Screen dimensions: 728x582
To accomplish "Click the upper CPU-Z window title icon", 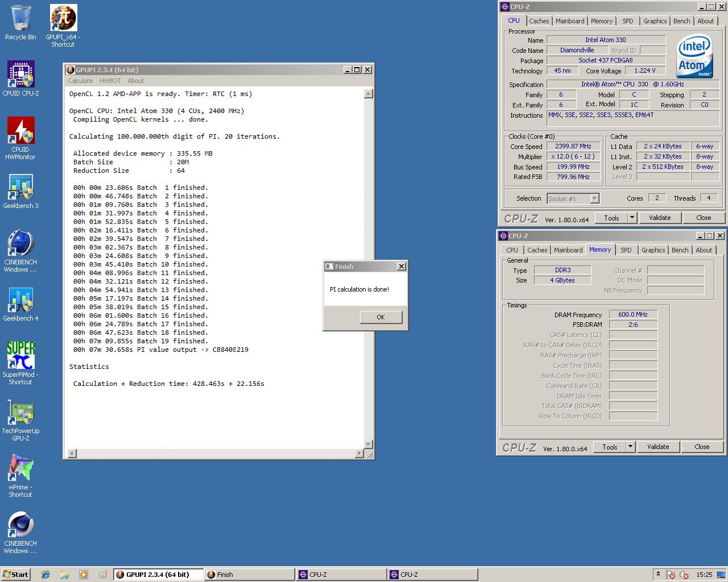I will (x=504, y=7).
